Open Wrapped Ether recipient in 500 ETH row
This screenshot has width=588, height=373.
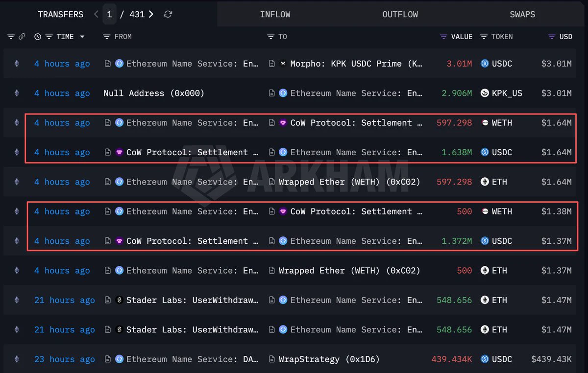(349, 271)
